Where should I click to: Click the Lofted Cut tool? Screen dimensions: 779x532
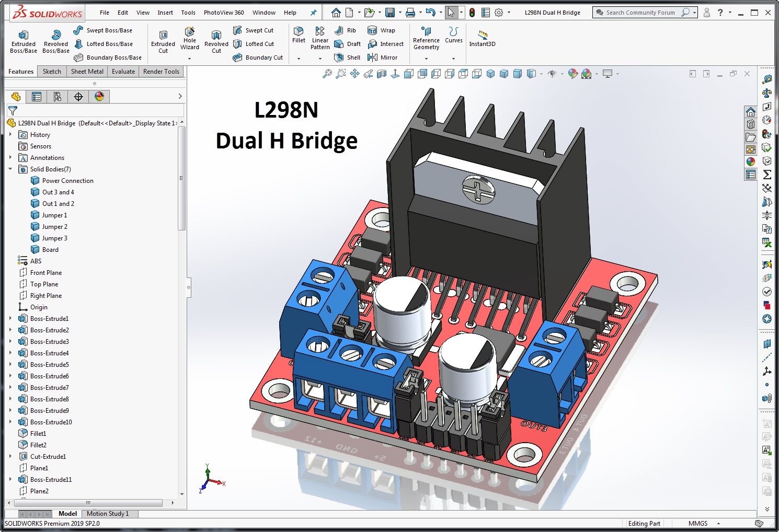pos(254,44)
